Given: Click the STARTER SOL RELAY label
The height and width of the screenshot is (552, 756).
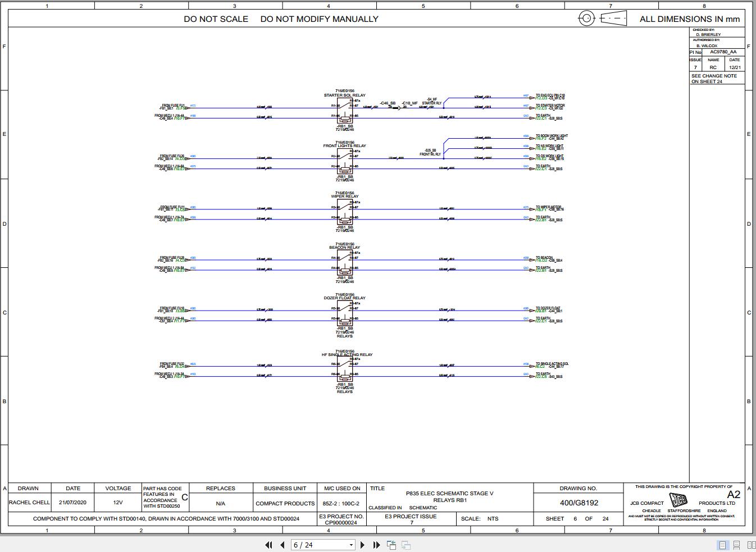Looking at the screenshot, I should (x=345, y=95).
